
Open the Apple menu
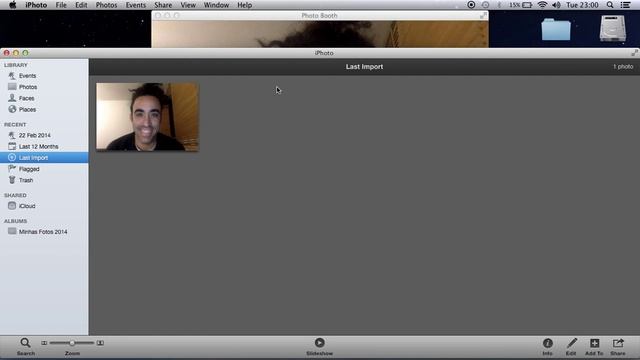(x=13, y=5)
